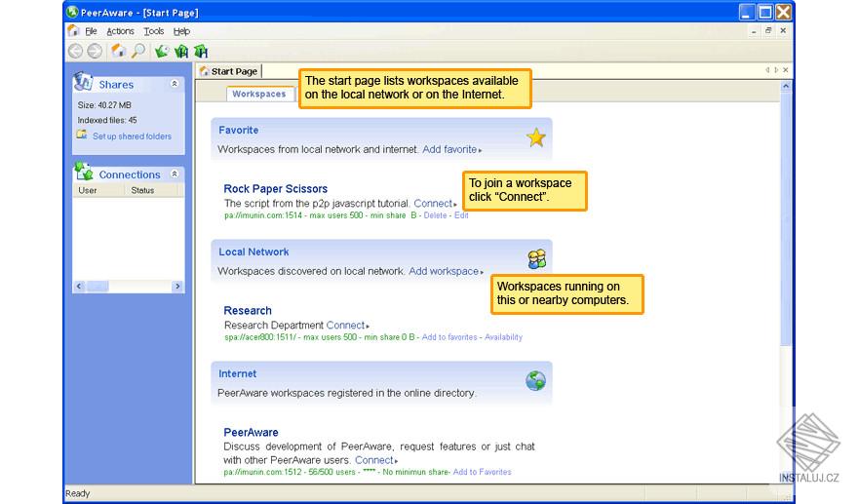Collapse the Shares panel
This screenshot has width=858, height=504.
coord(174,84)
